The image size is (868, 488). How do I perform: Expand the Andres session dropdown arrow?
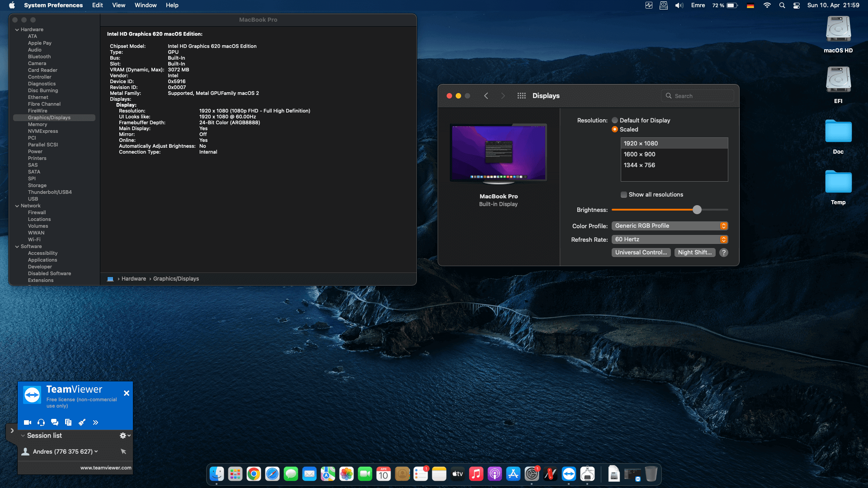pyautogui.click(x=96, y=451)
